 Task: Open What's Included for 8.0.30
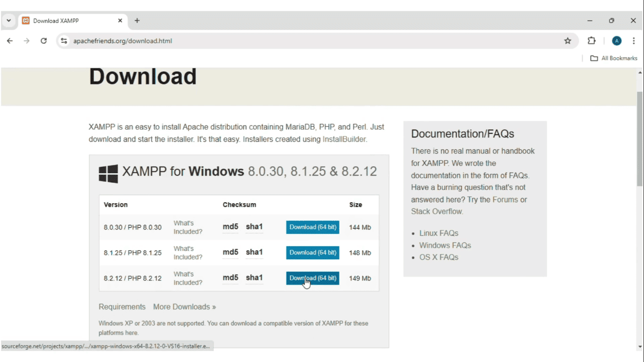(188, 227)
